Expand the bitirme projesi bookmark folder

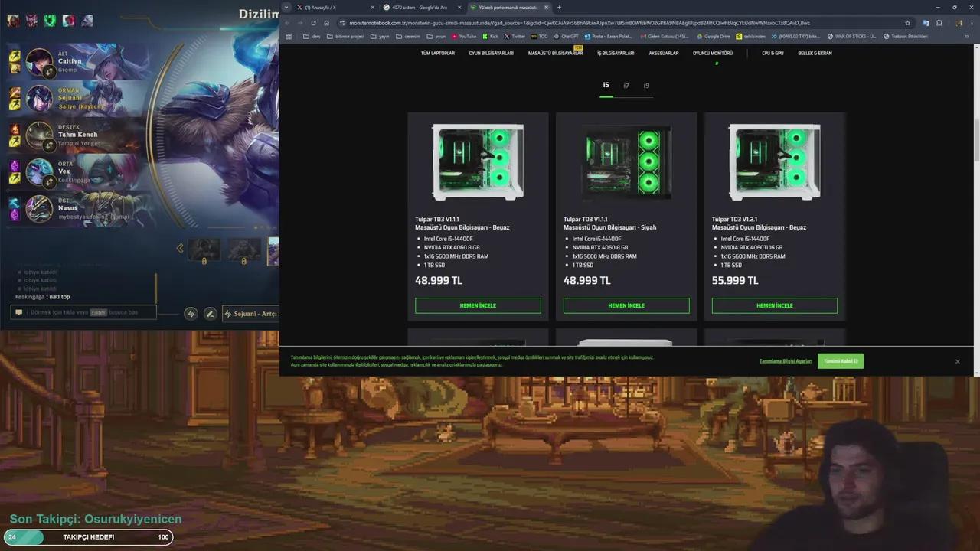(345, 36)
